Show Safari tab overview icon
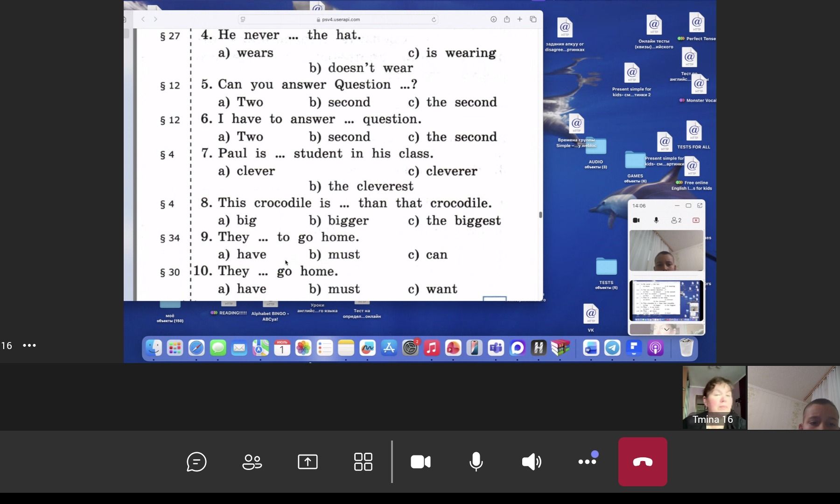The height and width of the screenshot is (504, 840). pos(533,19)
